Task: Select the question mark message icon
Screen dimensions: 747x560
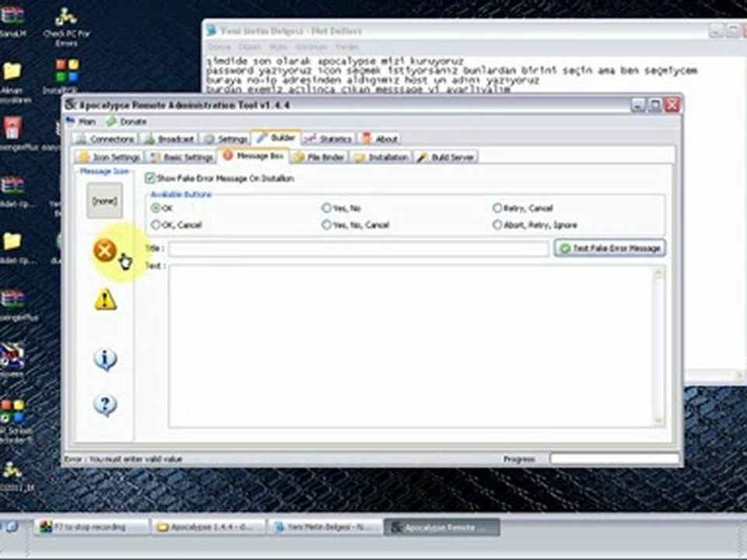Action: pos(105,405)
